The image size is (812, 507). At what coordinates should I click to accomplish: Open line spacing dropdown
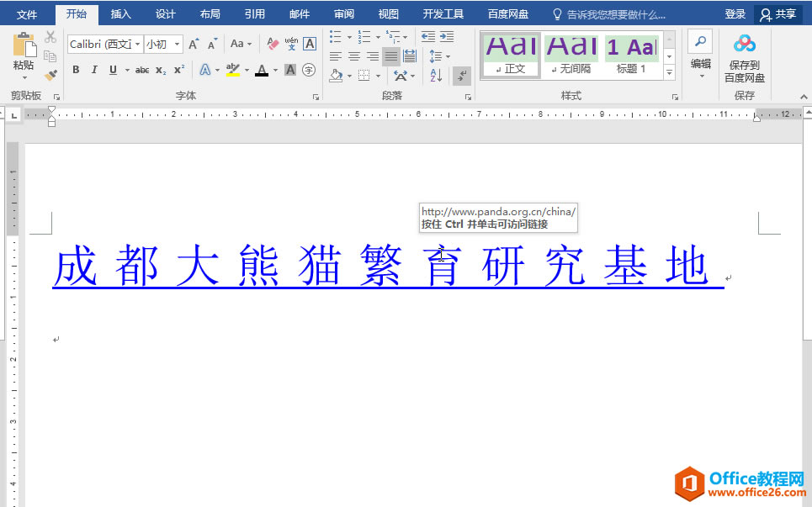pyautogui.click(x=440, y=55)
